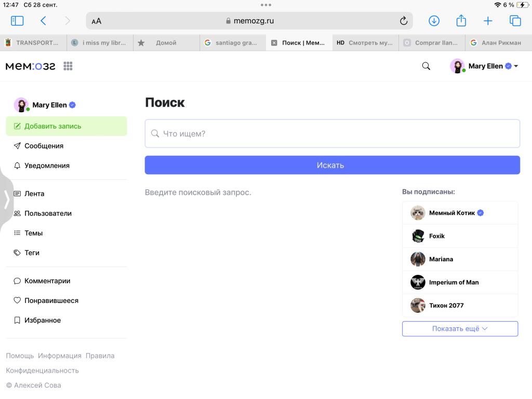Slide out the left edge panel handle
The width and height of the screenshot is (532, 399).
[x=6, y=200]
